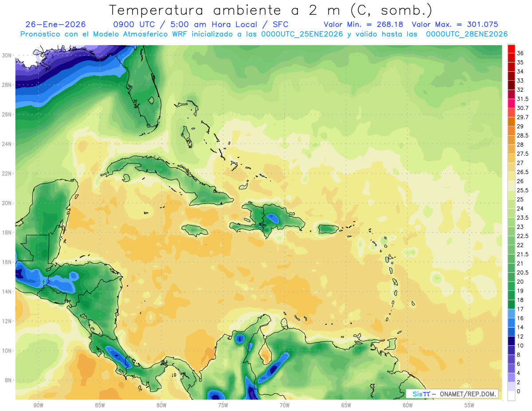Click the legend value 28.5

[523, 136]
